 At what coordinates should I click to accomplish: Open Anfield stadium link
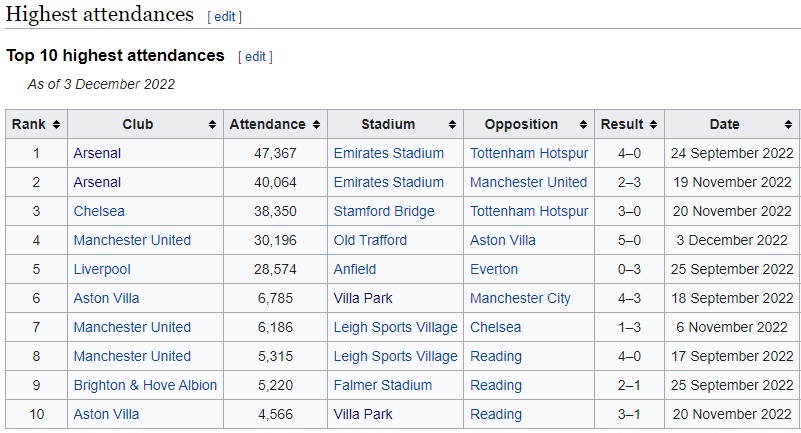[x=355, y=269]
